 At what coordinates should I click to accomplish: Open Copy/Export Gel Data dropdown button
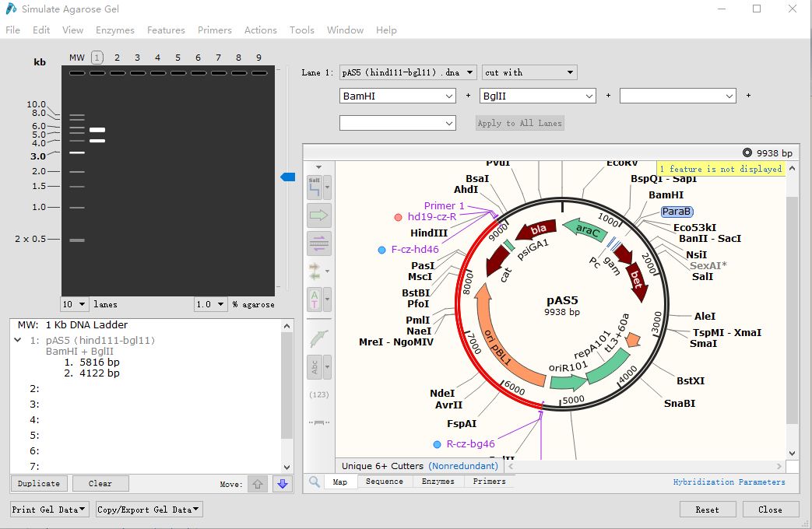pyautogui.click(x=148, y=510)
